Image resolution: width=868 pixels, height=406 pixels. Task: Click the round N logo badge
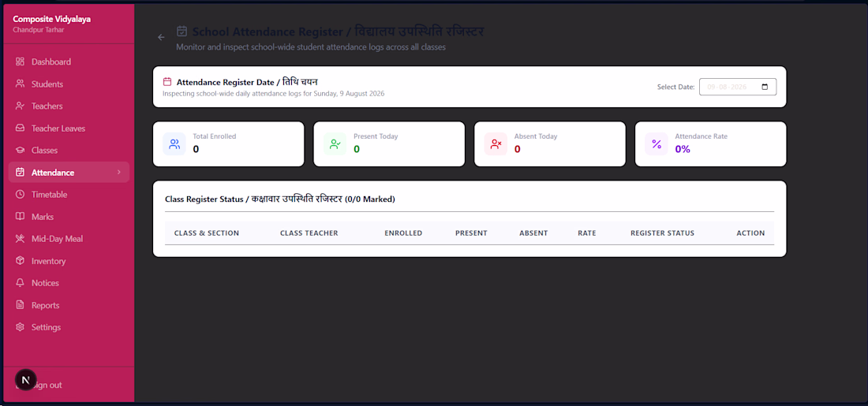[25, 380]
